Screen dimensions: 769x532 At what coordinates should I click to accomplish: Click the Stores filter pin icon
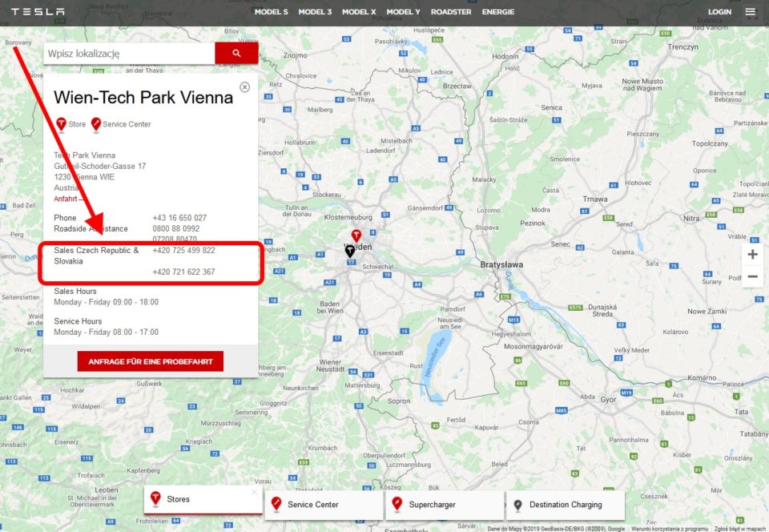pyautogui.click(x=155, y=499)
